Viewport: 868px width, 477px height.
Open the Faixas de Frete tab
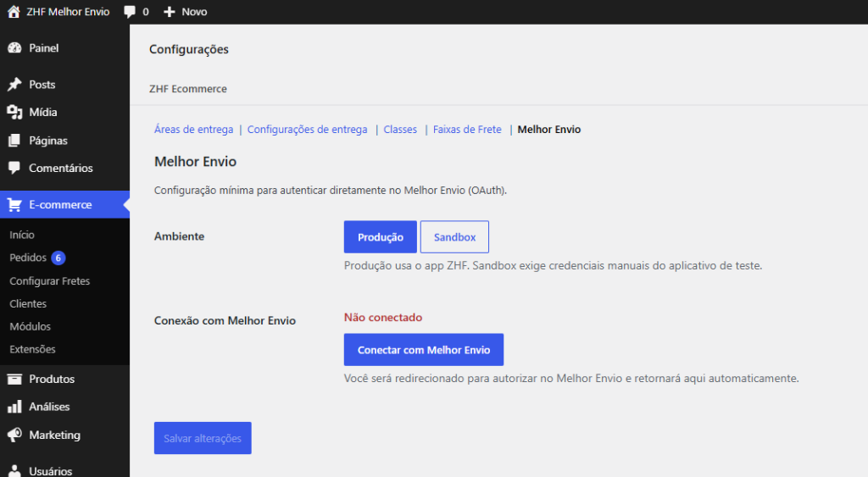tap(467, 130)
